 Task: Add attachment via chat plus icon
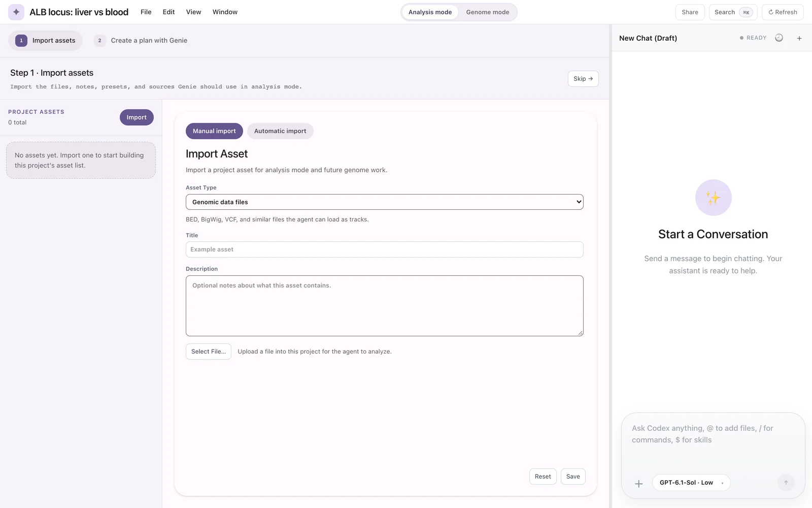639,484
